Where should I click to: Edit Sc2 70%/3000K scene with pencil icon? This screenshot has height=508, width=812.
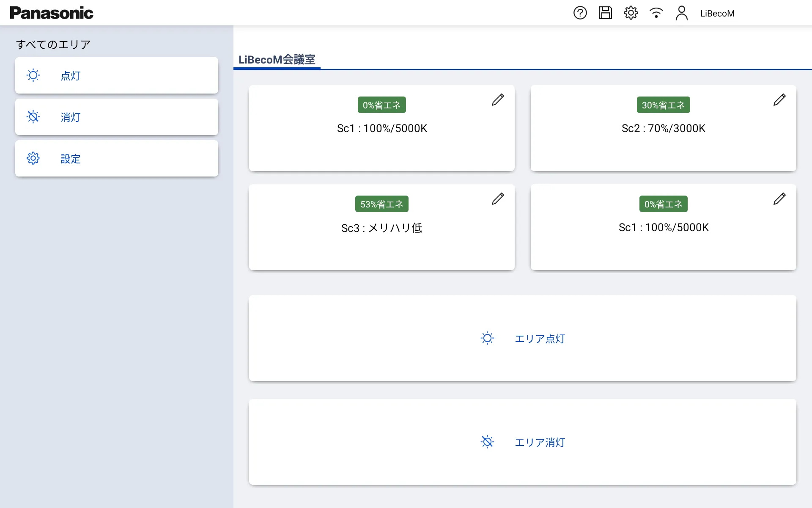point(779,100)
